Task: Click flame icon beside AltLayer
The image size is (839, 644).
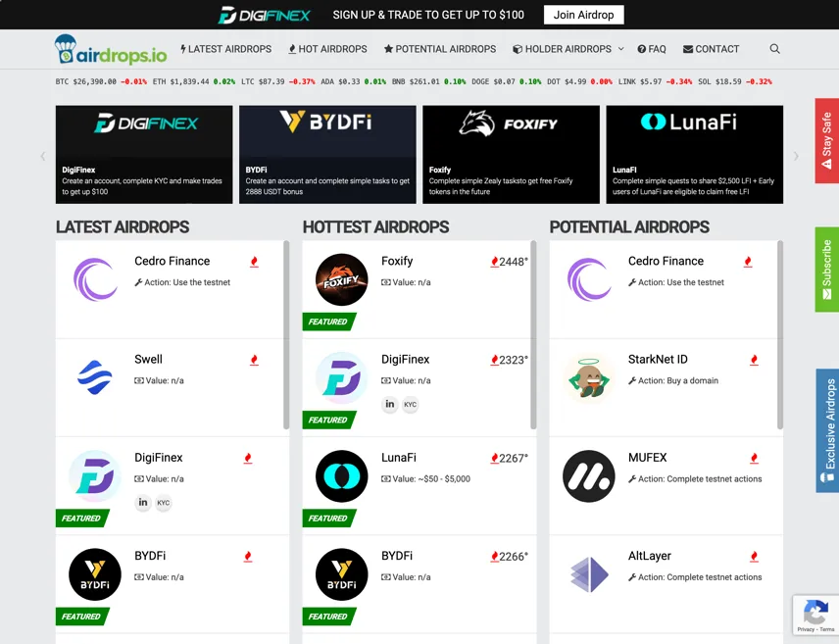Action: (754, 557)
